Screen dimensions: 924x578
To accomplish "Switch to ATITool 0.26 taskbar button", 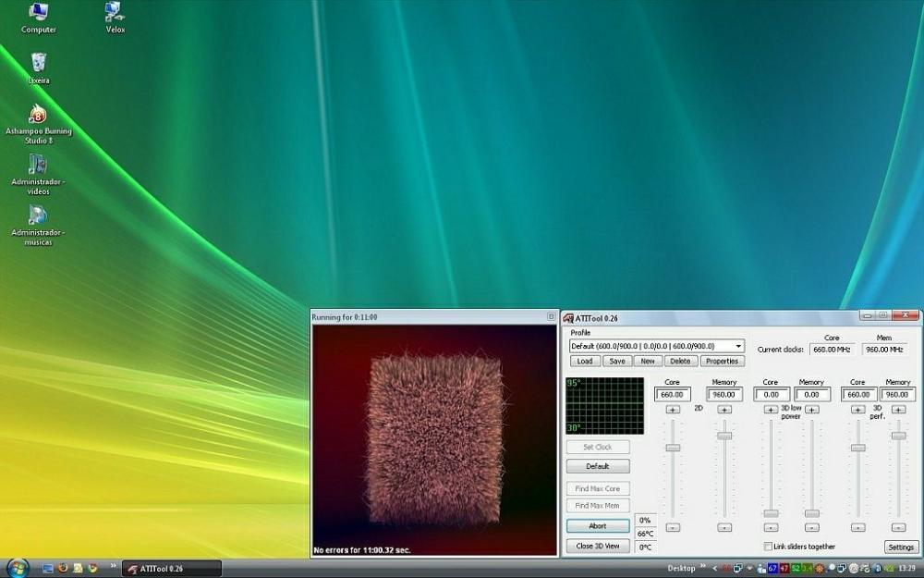I will tap(172, 569).
